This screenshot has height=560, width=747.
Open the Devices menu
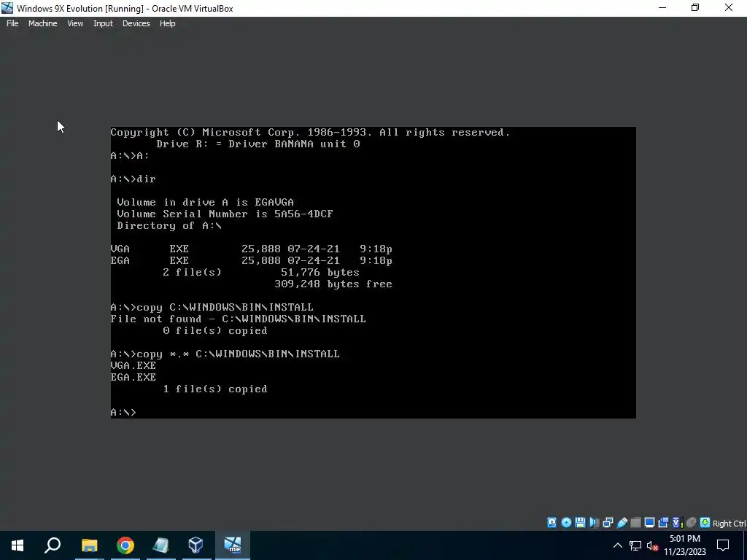(136, 23)
